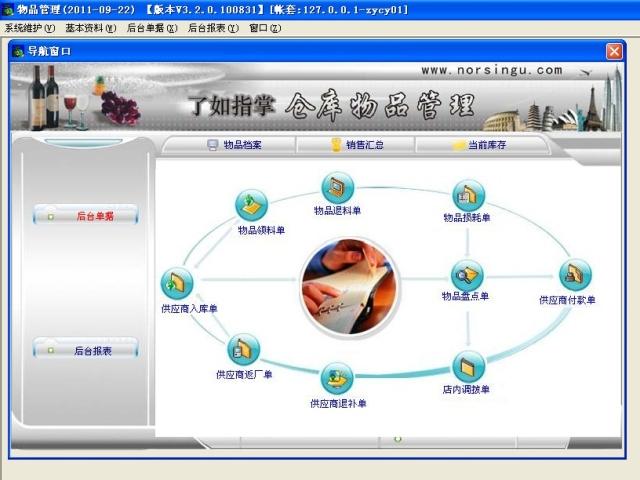This screenshot has width=640, height=480.
Task: Open the 供应商入库单 icon
Action: point(177,283)
